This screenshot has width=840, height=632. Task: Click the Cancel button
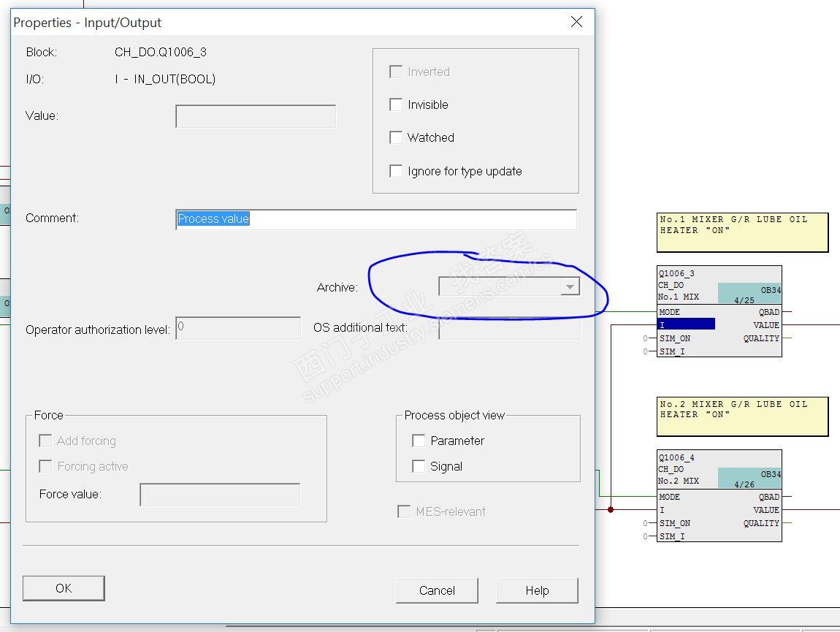[x=437, y=591]
